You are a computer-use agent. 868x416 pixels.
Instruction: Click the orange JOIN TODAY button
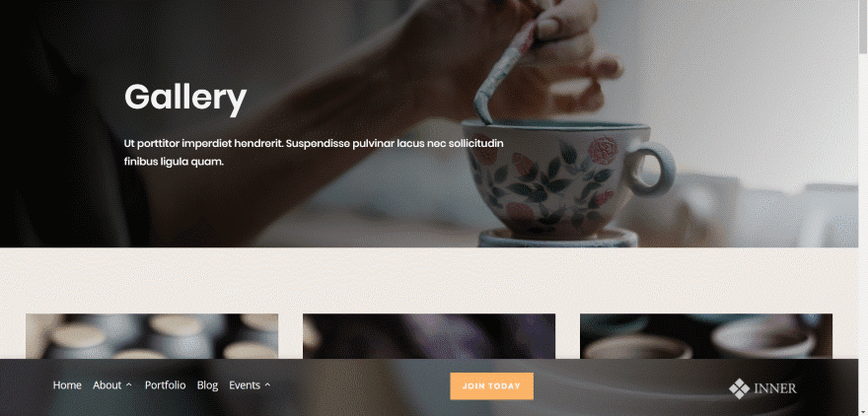(491, 386)
